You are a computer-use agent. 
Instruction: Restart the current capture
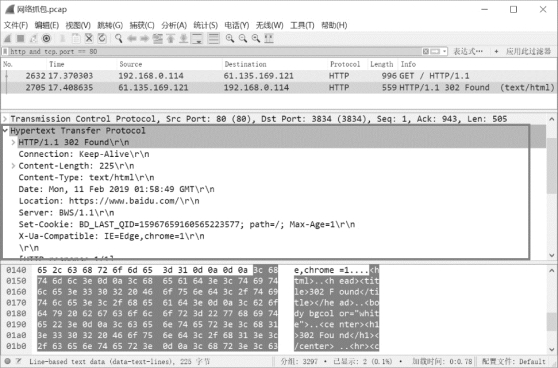[33, 38]
